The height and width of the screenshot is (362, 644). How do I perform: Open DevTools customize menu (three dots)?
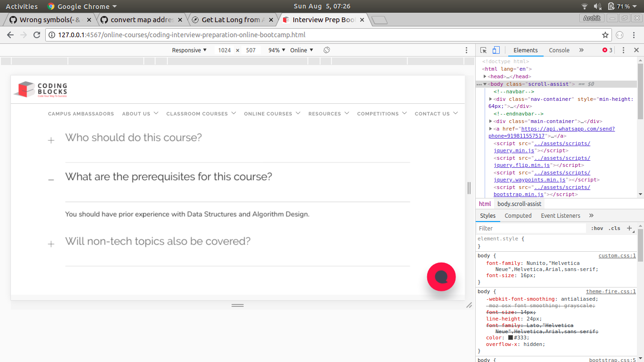[x=623, y=50]
